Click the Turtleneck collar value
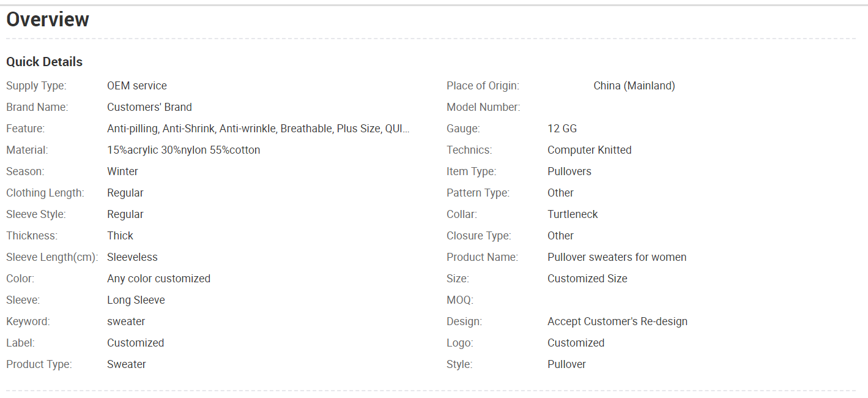This screenshot has height=398, width=868. coord(573,214)
